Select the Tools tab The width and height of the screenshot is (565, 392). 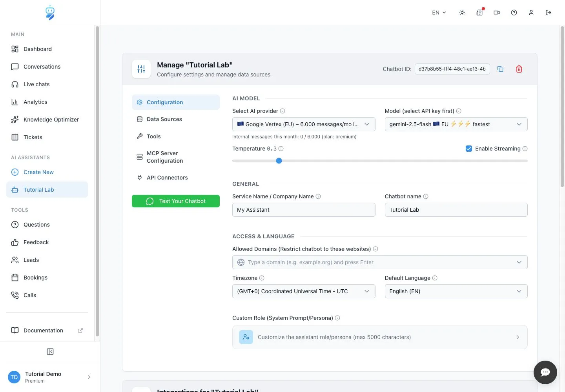point(176,136)
